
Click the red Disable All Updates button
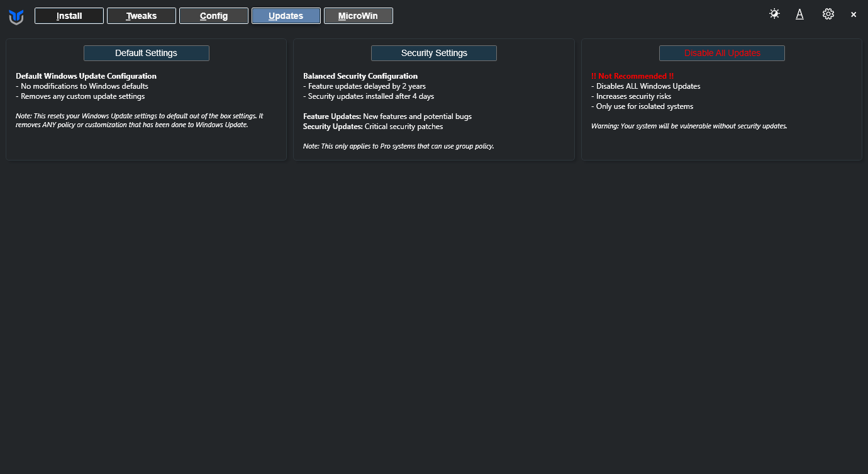[x=722, y=54]
